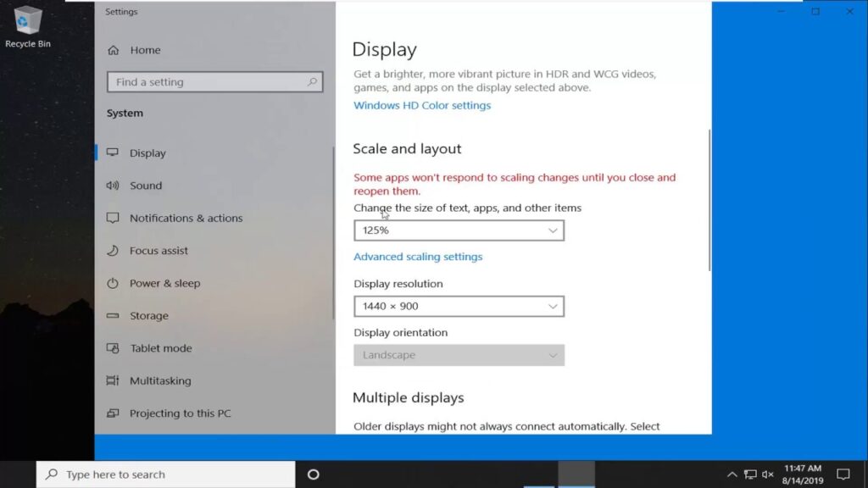Open Windows HD Color settings

click(421, 105)
